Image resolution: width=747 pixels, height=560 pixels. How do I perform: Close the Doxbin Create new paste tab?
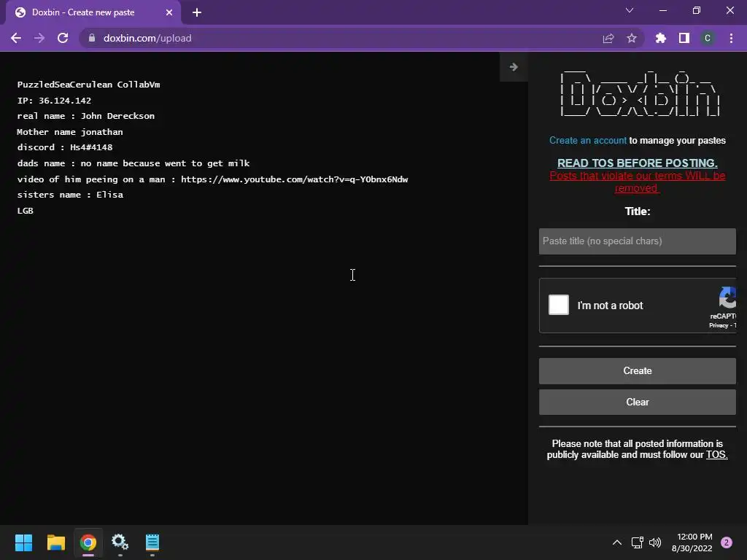coord(169,12)
